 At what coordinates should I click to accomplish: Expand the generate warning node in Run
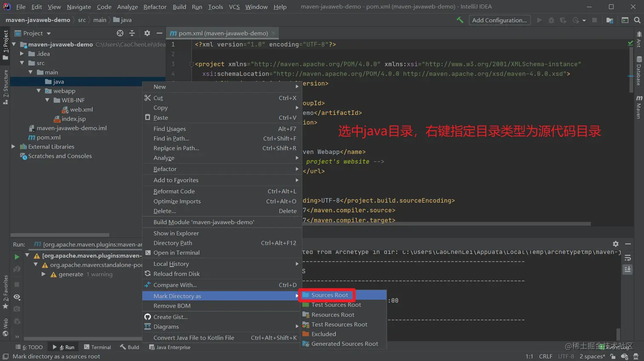tap(43, 274)
